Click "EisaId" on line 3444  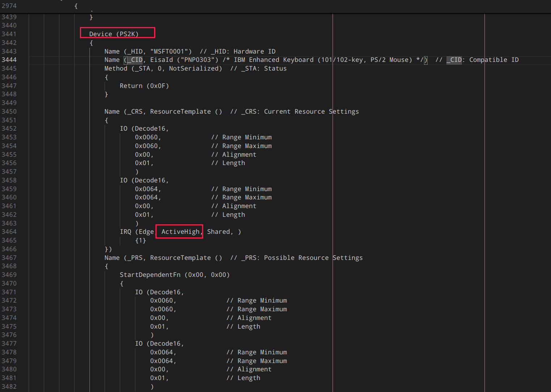[161, 60]
